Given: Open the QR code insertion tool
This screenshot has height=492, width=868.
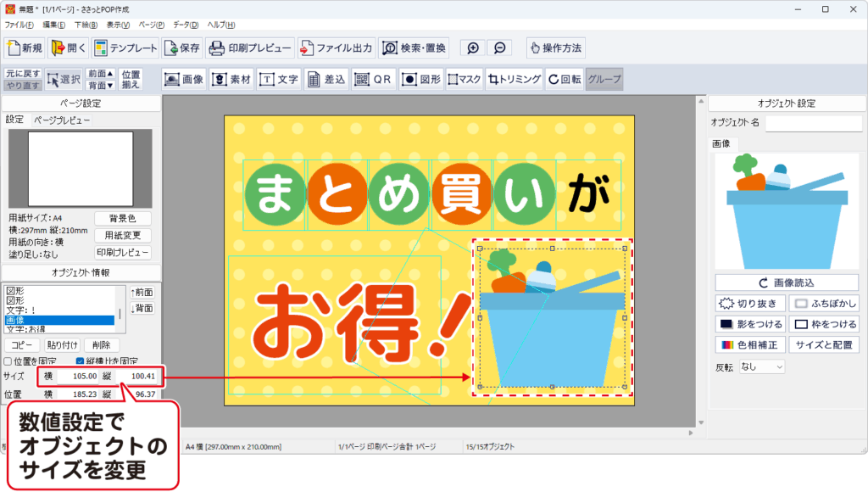Looking at the screenshot, I should 373,80.
